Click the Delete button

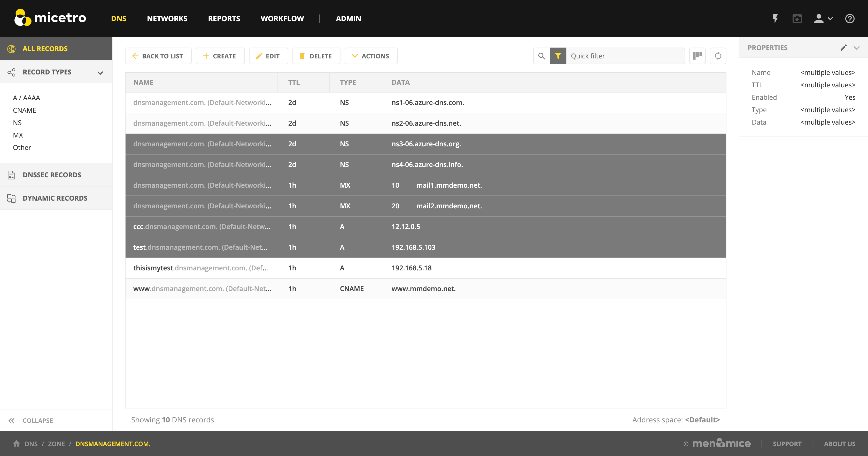316,56
